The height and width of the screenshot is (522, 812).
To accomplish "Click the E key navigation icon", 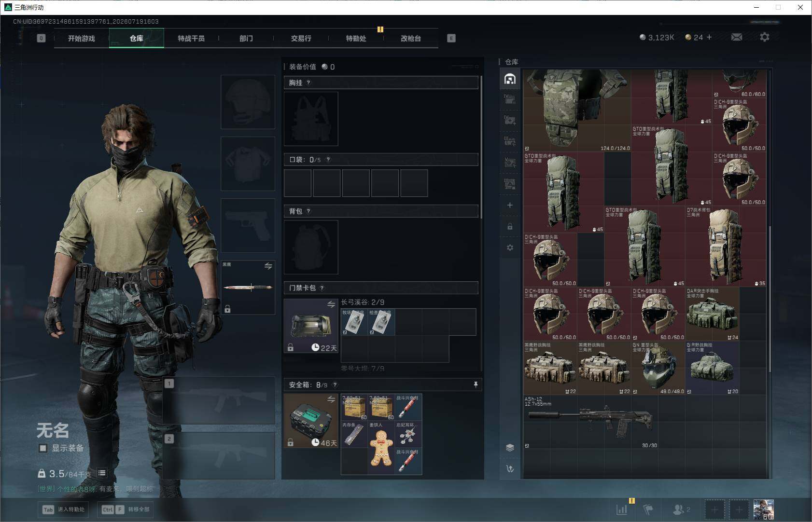I will pos(451,38).
